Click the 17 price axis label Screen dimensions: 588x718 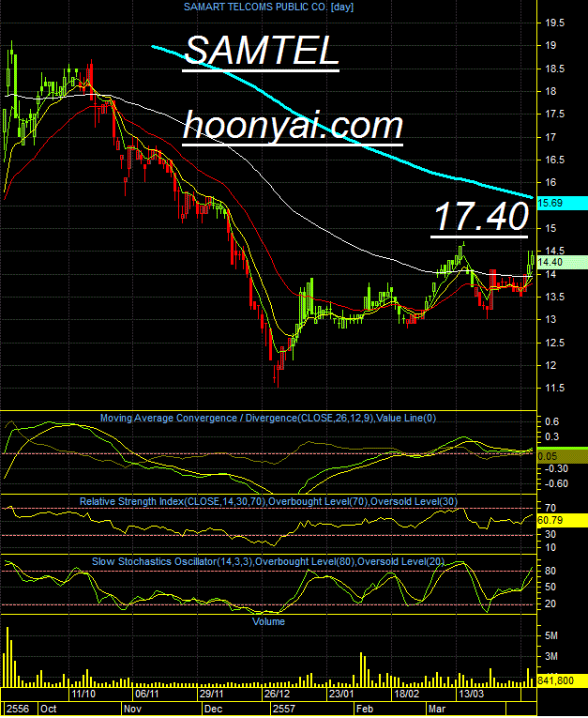(x=550, y=137)
